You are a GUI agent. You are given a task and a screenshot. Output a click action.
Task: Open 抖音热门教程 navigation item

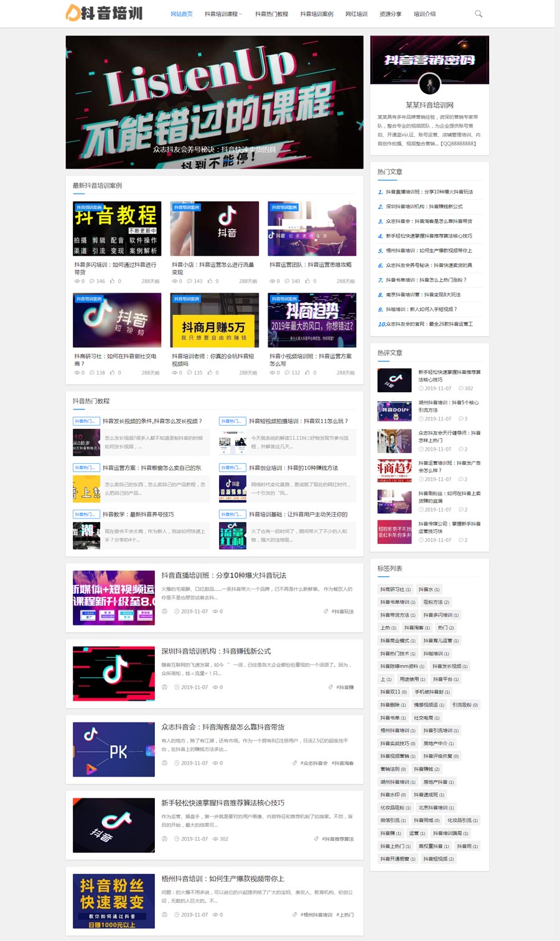(271, 14)
